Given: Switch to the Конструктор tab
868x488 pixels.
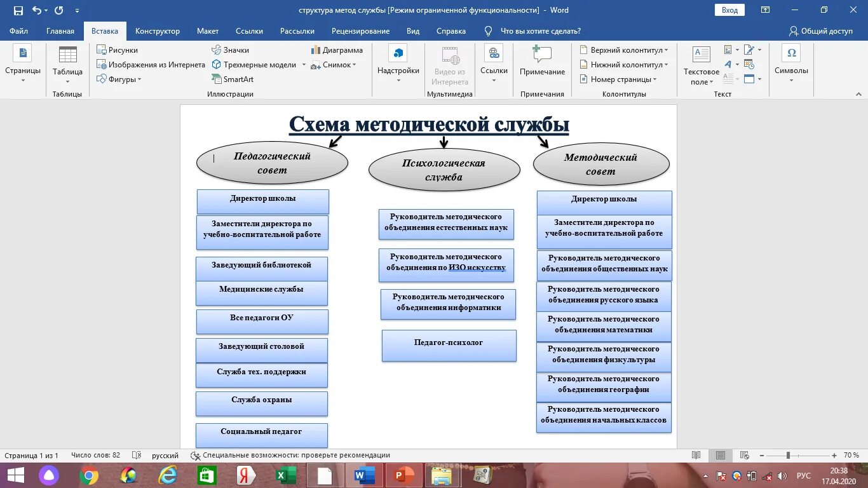Looking at the screenshot, I should point(157,30).
